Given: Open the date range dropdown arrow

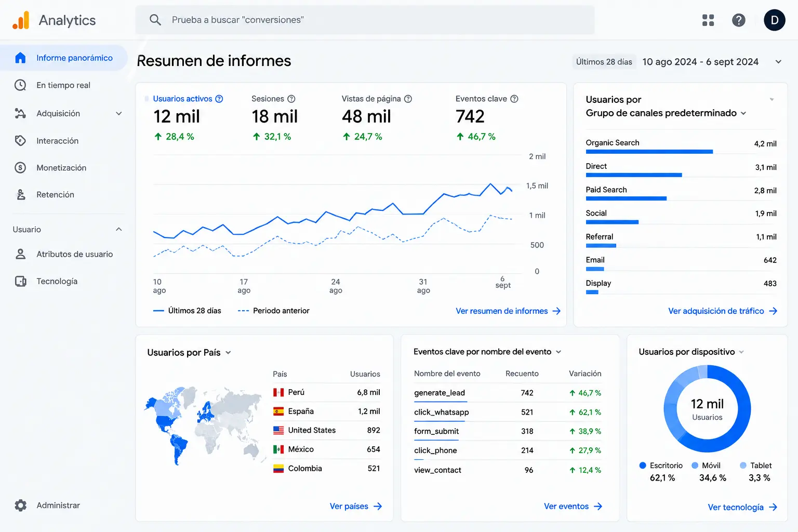Looking at the screenshot, I should coord(778,62).
